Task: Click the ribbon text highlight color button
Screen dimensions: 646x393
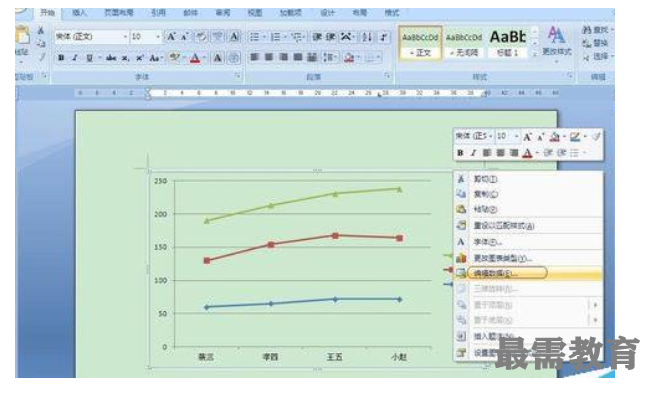Action: click(x=175, y=58)
